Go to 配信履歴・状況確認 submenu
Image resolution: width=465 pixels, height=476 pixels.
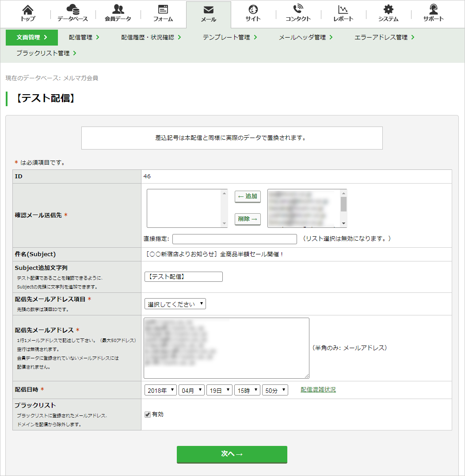[x=151, y=37]
